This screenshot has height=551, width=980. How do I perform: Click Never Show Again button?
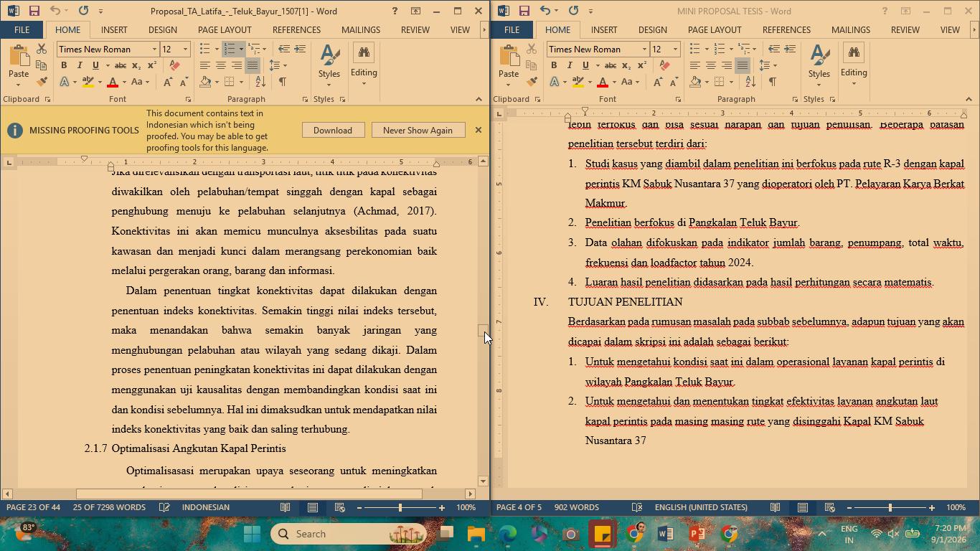[x=418, y=130]
